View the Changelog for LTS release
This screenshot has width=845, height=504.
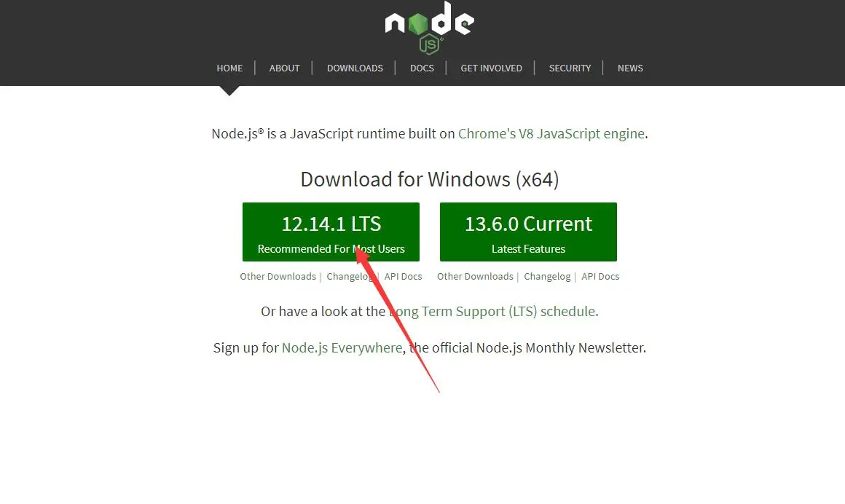coord(350,277)
